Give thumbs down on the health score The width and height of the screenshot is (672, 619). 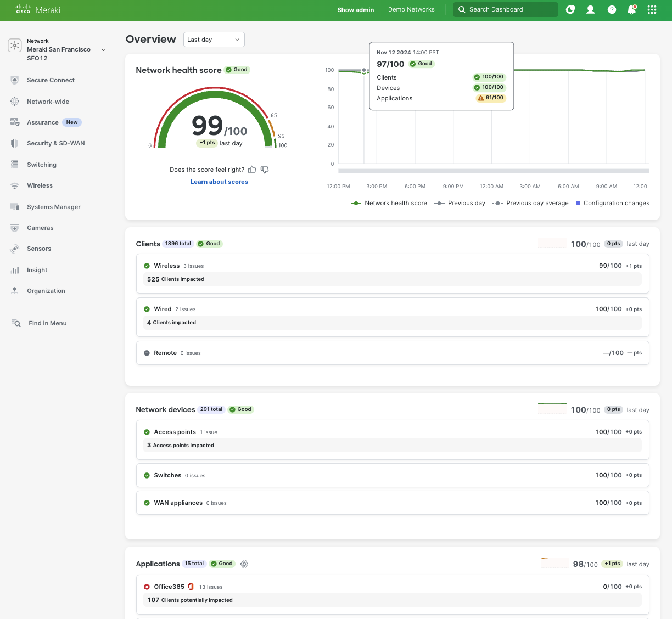(x=265, y=170)
